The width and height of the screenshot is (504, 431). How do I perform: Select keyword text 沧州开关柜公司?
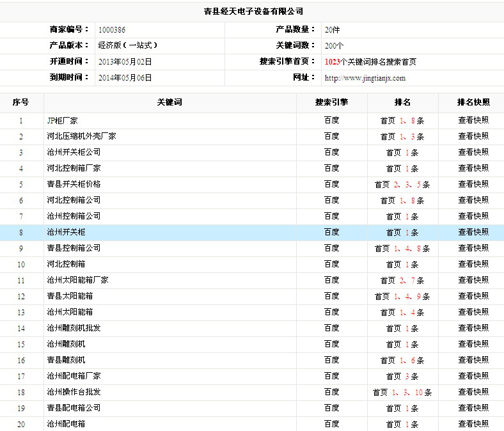(x=74, y=152)
